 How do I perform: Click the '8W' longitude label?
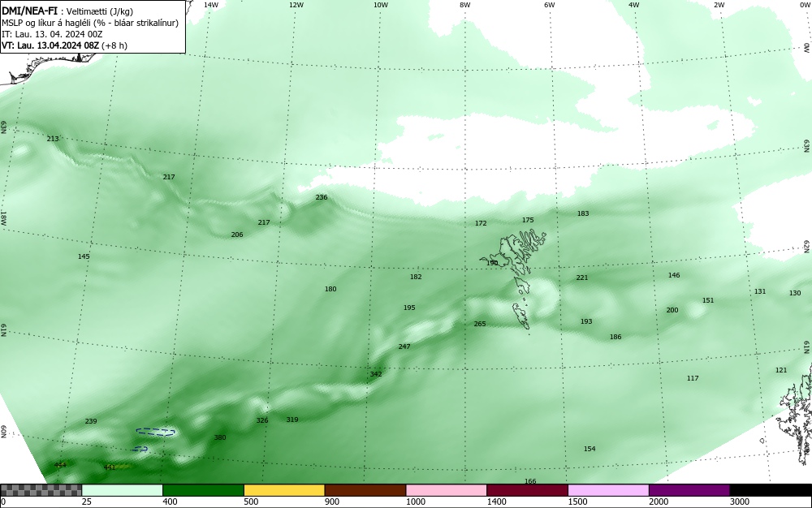464,5
